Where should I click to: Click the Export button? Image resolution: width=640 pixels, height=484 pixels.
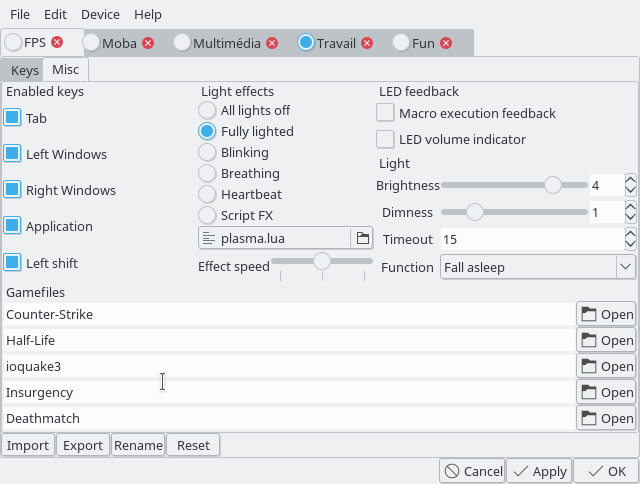click(x=83, y=445)
